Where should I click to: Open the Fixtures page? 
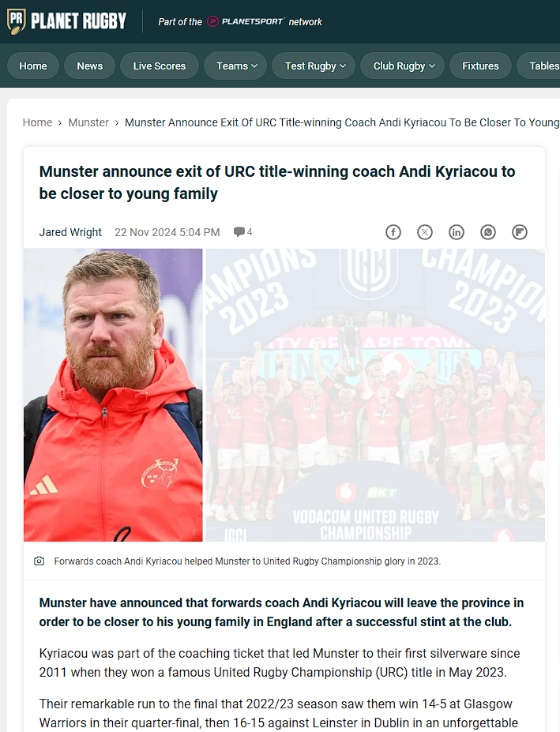coord(480,66)
